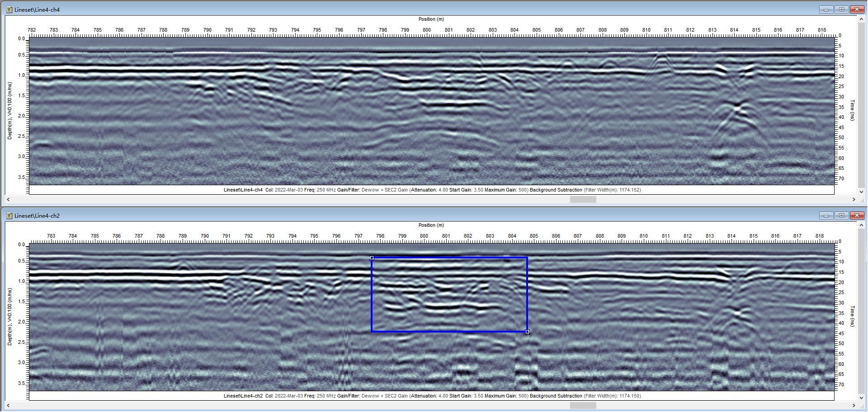Click scroll-left arrow in Line4-ch2 window

(8, 405)
